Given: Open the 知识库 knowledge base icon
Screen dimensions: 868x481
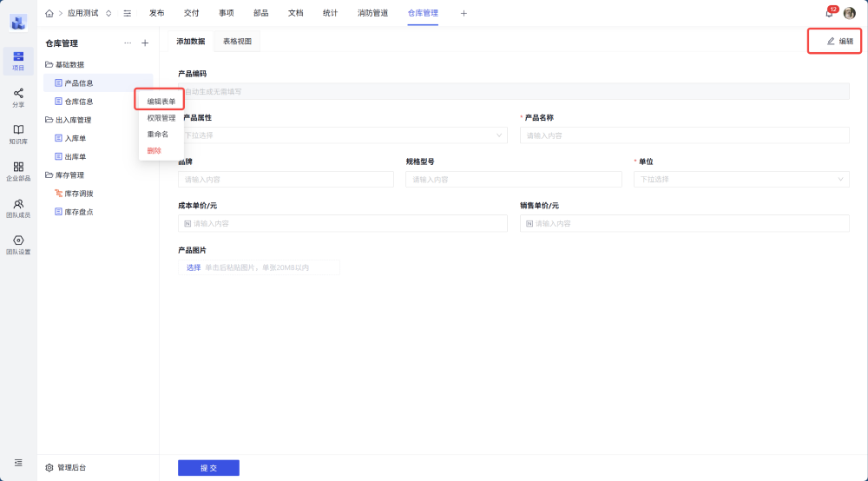Looking at the screenshot, I should [18, 134].
